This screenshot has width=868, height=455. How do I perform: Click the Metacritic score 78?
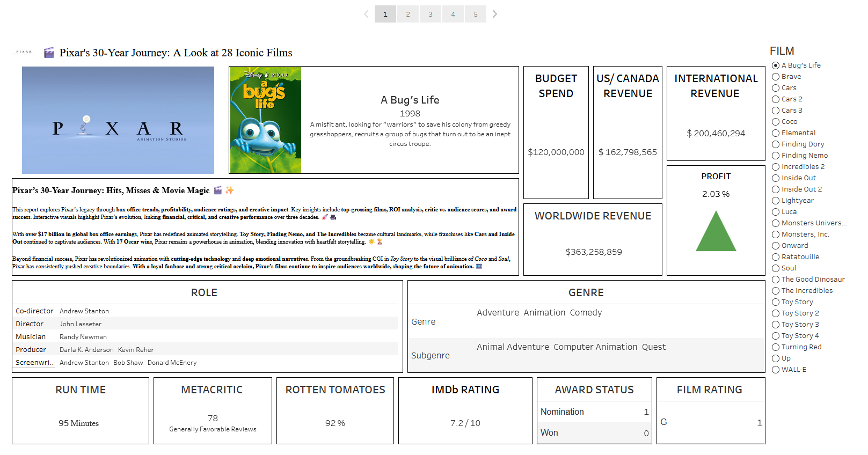(x=213, y=419)
